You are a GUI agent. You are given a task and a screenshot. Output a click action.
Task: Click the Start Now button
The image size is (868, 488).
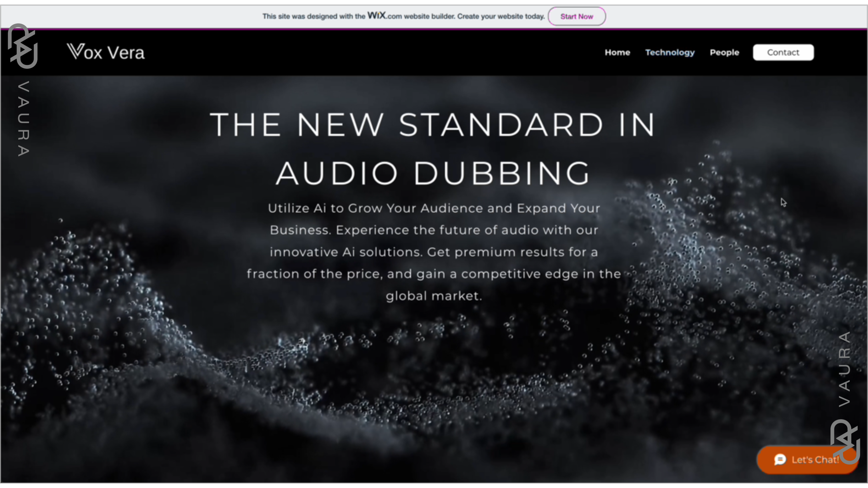tap(577, 16)
